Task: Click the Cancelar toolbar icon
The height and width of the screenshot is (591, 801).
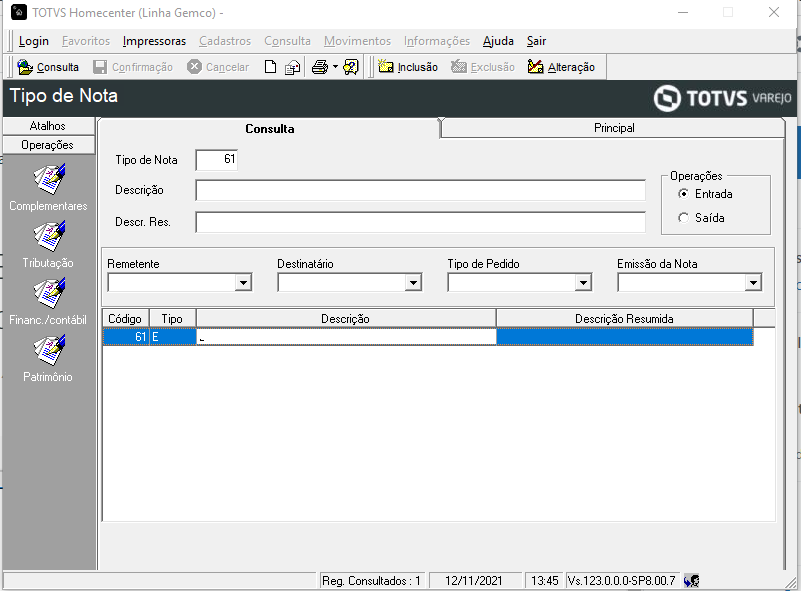Action: point(194,67)
